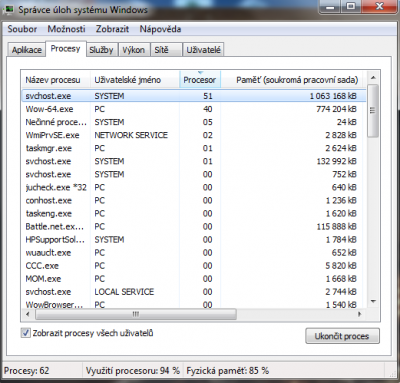Select the Nečinné proce... process row
Image resolution: width=400 pixels, height=383 pixels.
(x=194, y=122)
